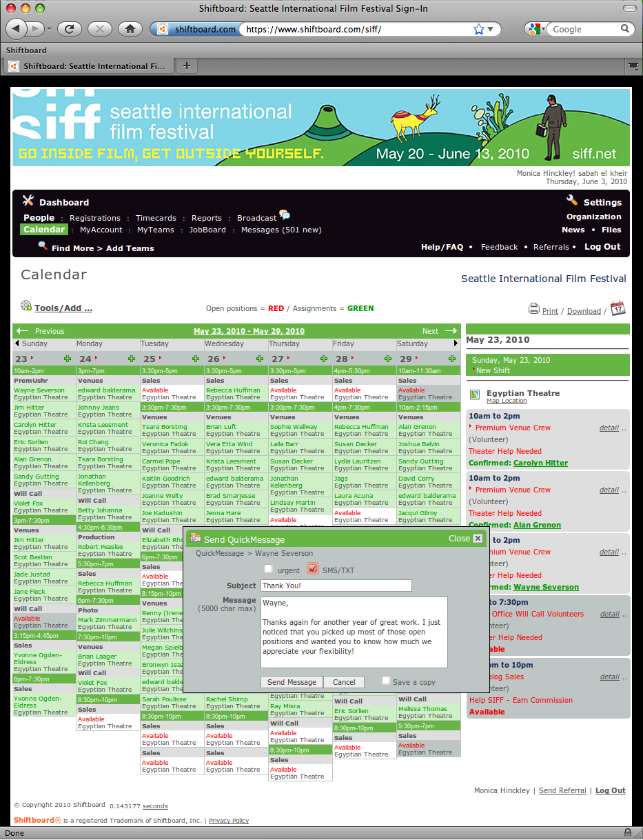Click the green plus to add shift on Tuesday 25
The image size is (643, 840).
click(x=196, y=359)
